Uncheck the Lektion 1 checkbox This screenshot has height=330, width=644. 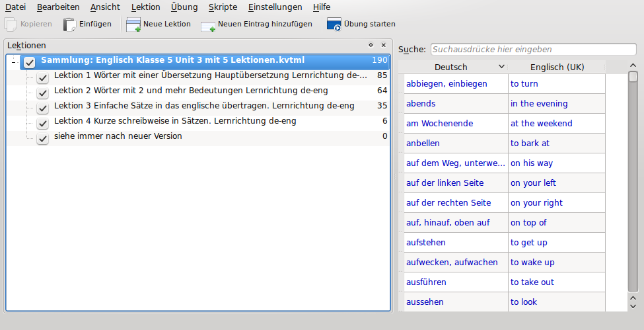(43, 78)
